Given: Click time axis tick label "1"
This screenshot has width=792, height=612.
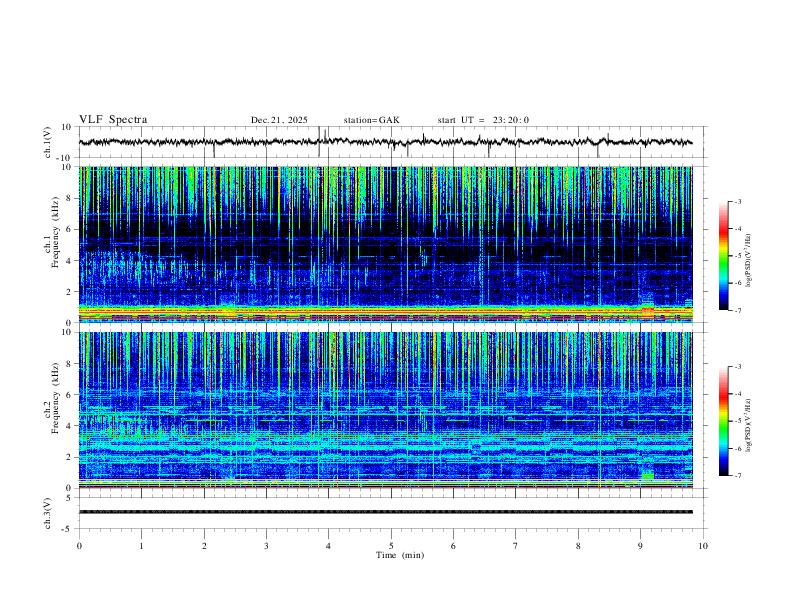Looking at the screenshot, I should 141,546.
